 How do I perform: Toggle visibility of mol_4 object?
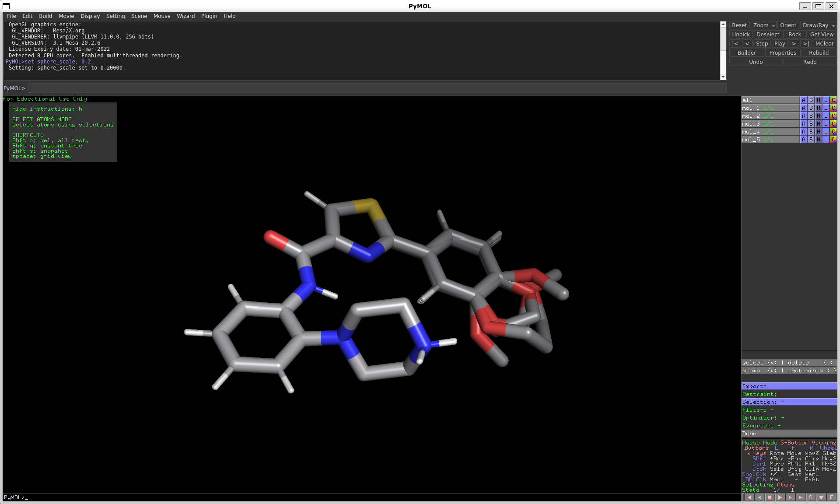(x=770, y=132)
